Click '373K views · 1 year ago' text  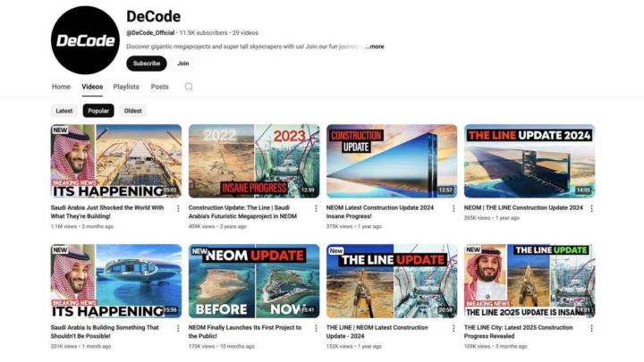pos(354,226)
